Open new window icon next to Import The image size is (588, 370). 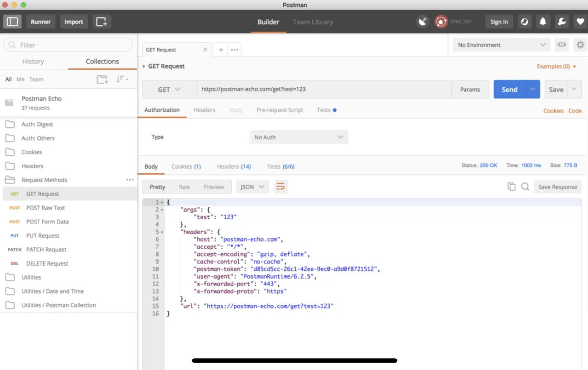pos(101,22)
